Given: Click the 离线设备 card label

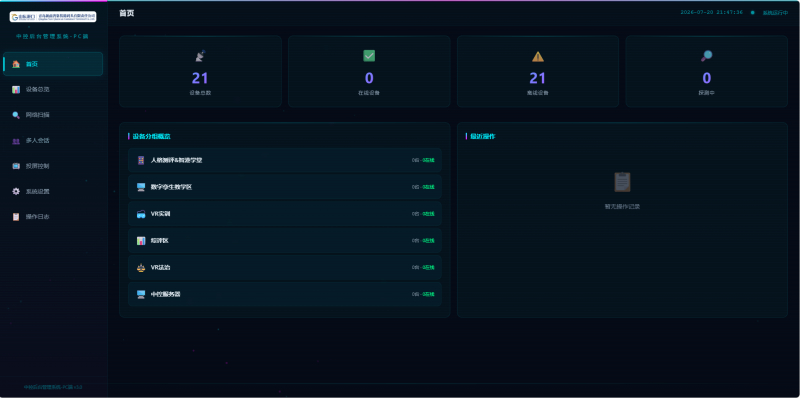Looking at the screenshot, I should [538, 93].
